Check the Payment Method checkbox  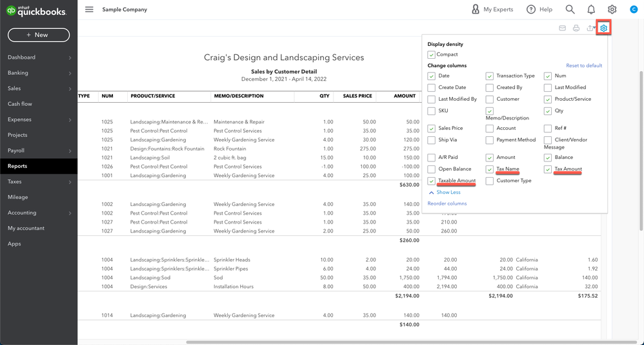(x=490, y=140)
